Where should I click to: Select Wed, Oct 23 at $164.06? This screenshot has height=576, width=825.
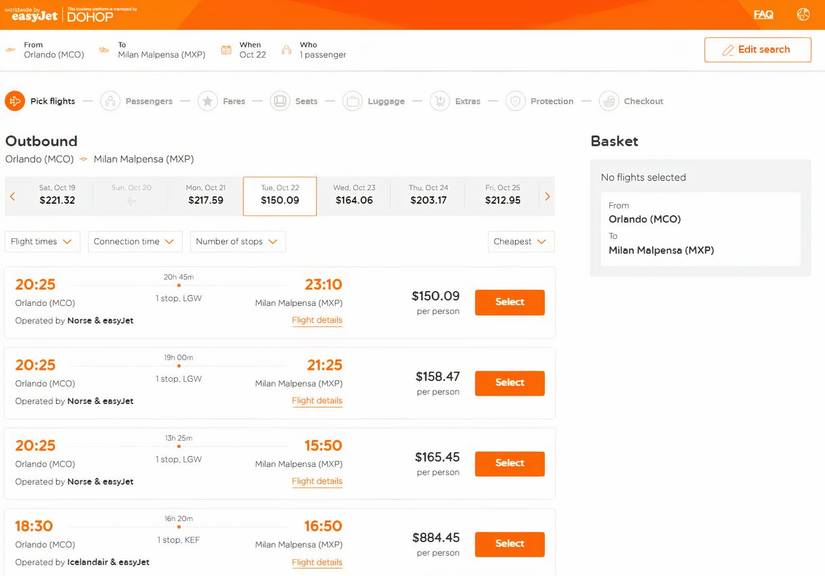[x=354, y=196]
